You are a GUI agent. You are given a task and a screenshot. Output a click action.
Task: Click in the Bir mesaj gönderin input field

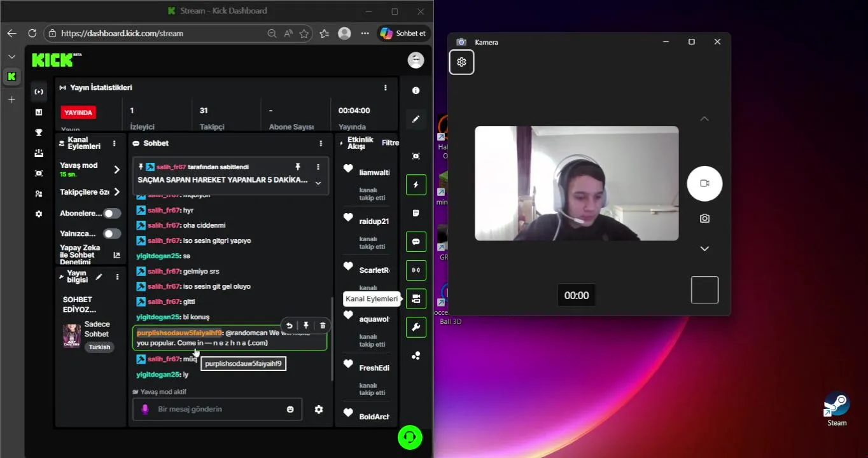click(217, 409)
